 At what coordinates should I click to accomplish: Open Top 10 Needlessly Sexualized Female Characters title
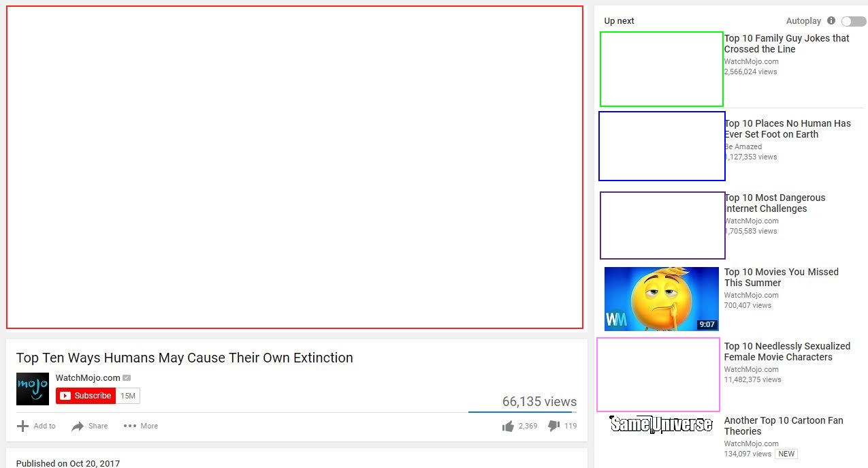click(x=788, y=352)
